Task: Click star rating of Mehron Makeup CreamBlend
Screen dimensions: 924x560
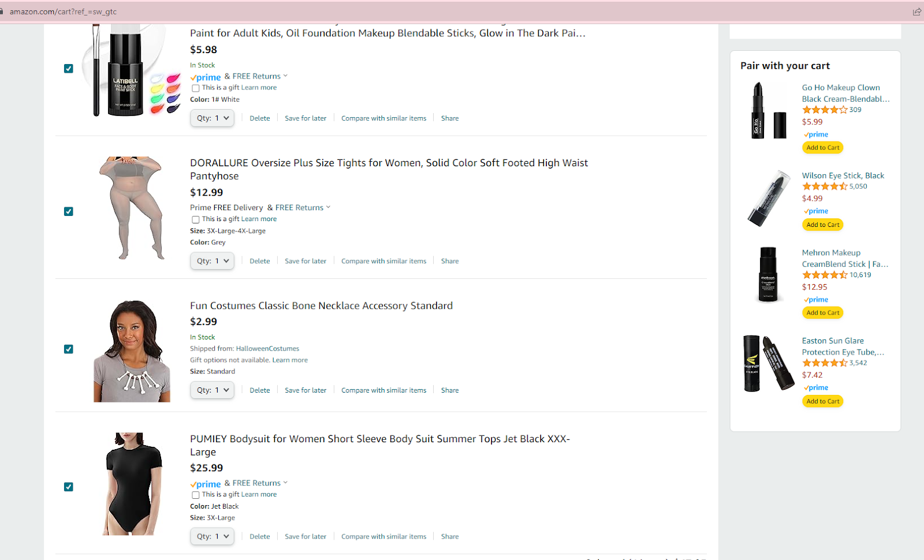Action: [825, 275]
